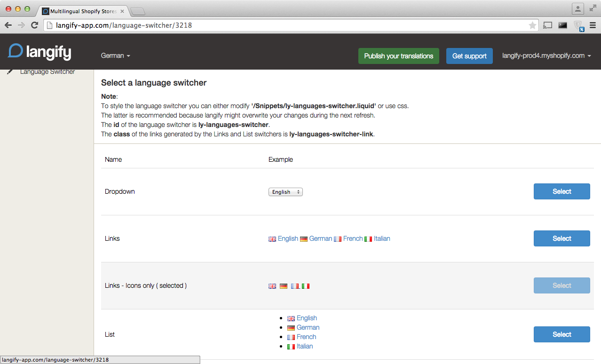601x364 pixels.
Task: Click the French flag in Links - Icons only row
Action: coord(294,285)
